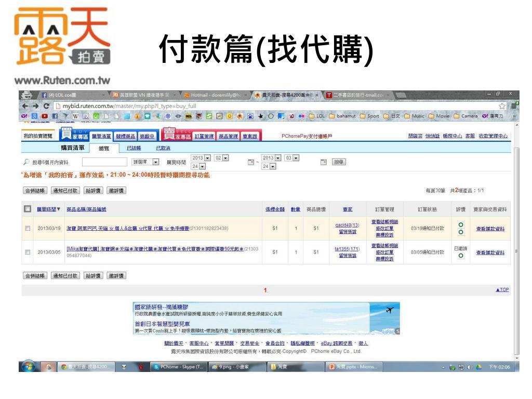Open the 請選擇 search type dropdown
The width and height of the screenshot is (532, 399).
click(x=145, y=162)
